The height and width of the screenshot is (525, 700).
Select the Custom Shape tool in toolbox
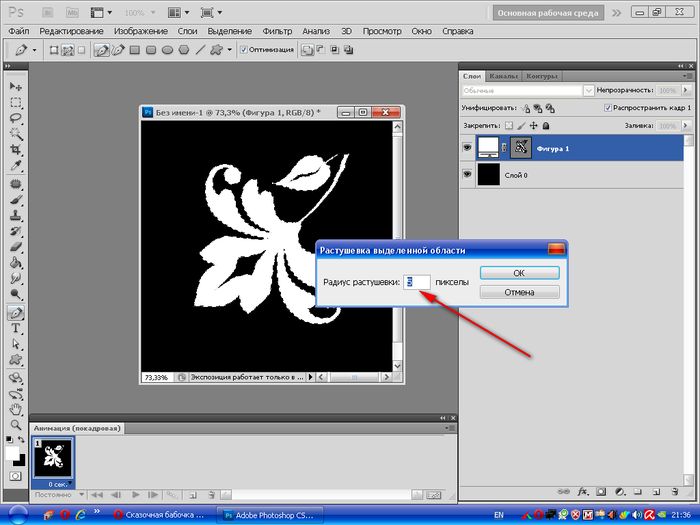tap(16, 360)
